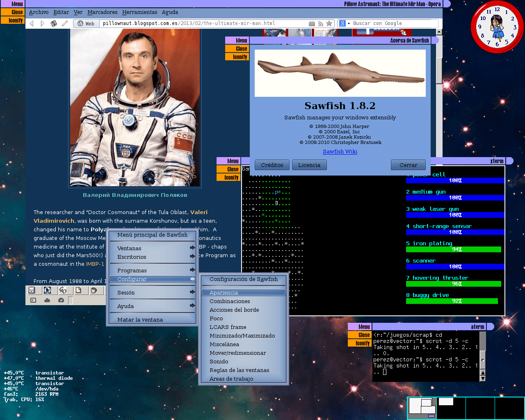Screen dimensions: 525x420
Task: Choose Combinaciones in the submenu
Action: pyautogui.click(x=244, y=301)
